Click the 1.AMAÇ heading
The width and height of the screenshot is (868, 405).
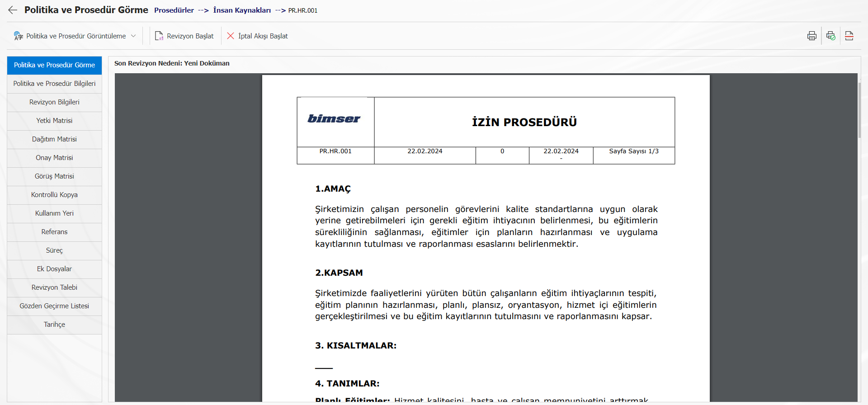333,189
